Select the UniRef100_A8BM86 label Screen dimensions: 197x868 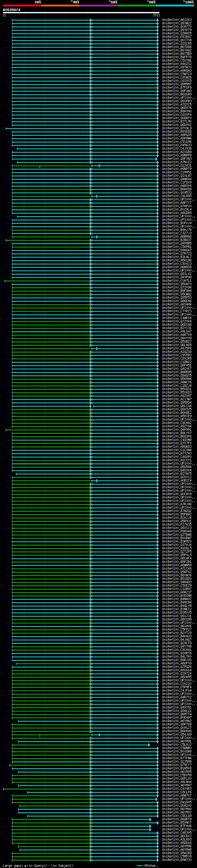click(177, 236)
